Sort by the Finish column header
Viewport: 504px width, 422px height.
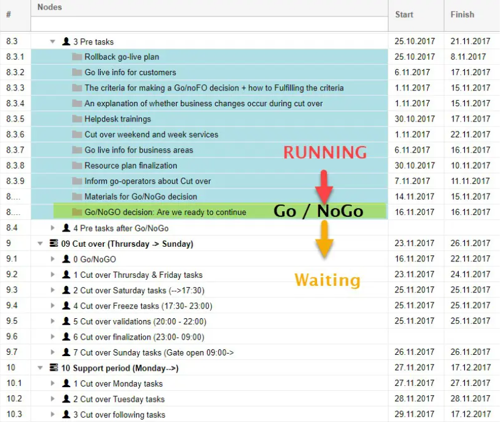click(x=462, y=15)
